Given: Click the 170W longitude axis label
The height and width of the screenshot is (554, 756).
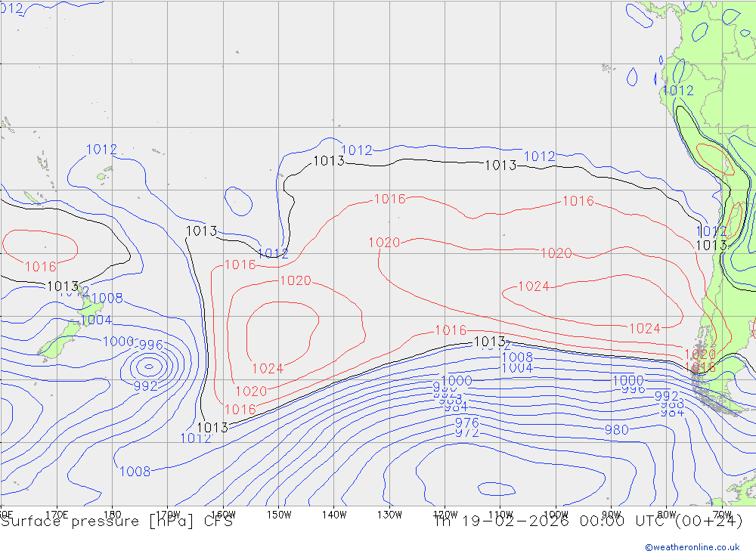Looking at the screenshot, I should 168,515.
